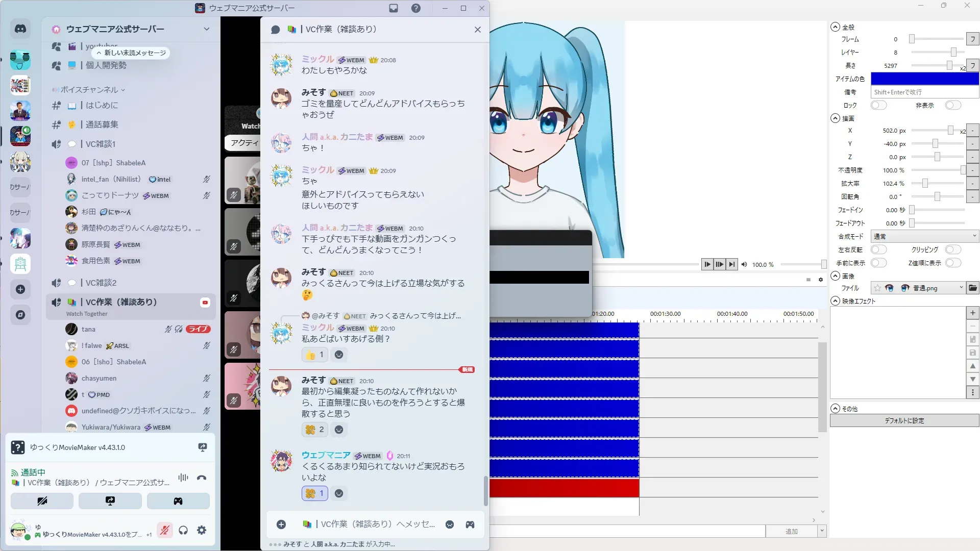
Task: Enable the クリッピング switch
Action: click(x=952, y=249)
